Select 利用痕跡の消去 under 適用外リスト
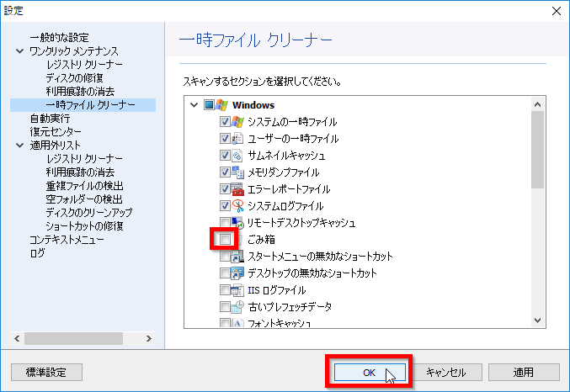This screenshot has width=570, height=392. [x=80, y=172]
